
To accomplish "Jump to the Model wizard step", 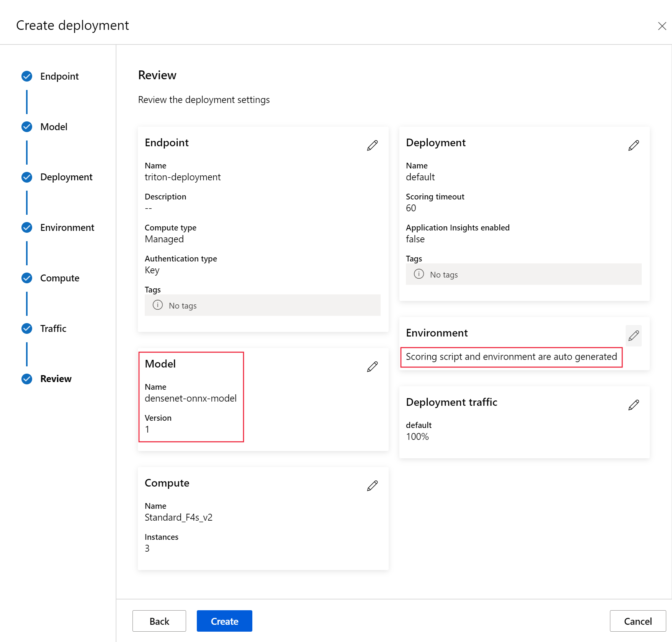I will [x=54, y=127].
